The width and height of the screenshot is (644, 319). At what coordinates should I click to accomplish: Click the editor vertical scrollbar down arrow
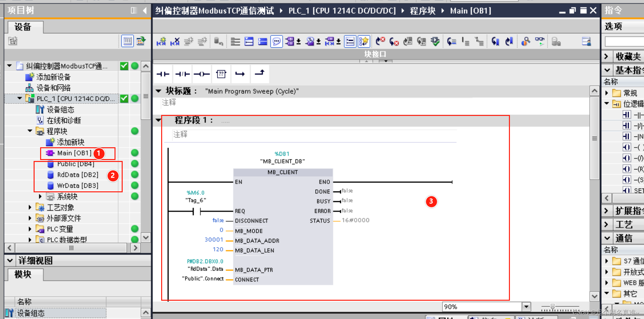click(x=594, y=296)
